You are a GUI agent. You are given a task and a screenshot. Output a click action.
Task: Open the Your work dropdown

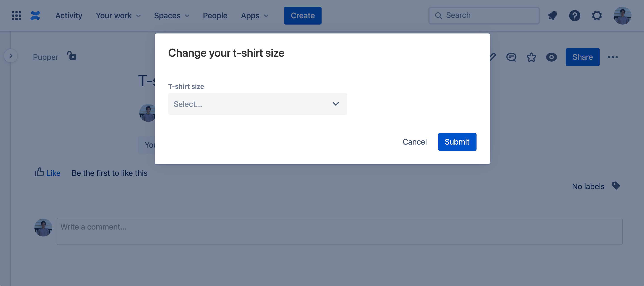click(x=118, y=15)
